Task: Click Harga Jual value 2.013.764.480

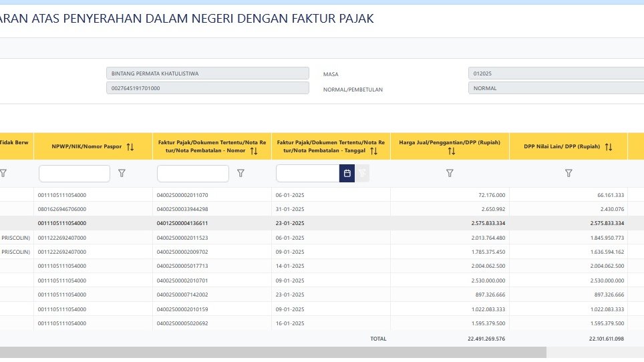Action: (488, 238)
